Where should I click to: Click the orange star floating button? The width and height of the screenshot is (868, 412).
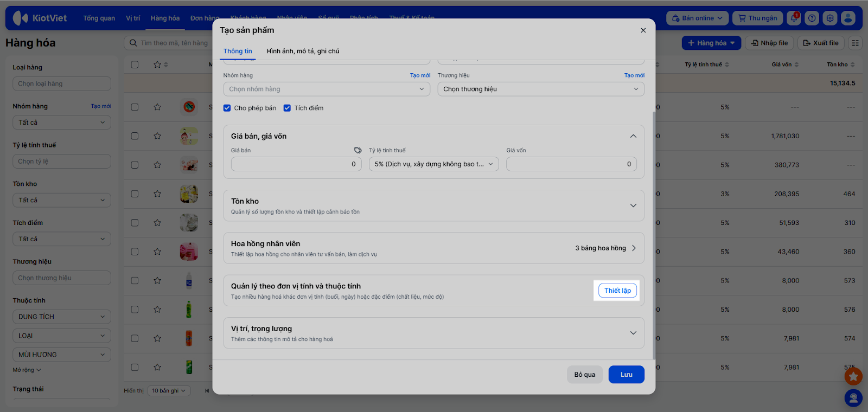853,376
